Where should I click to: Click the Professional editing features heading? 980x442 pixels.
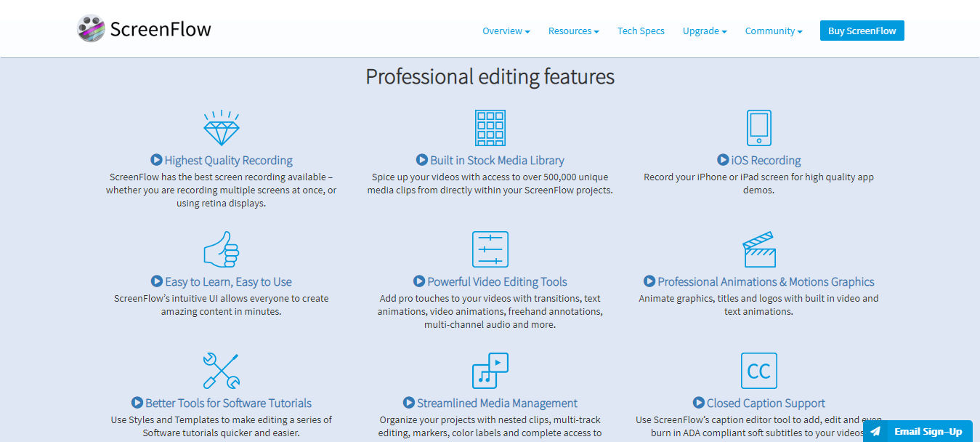click(x=490, y=76)
